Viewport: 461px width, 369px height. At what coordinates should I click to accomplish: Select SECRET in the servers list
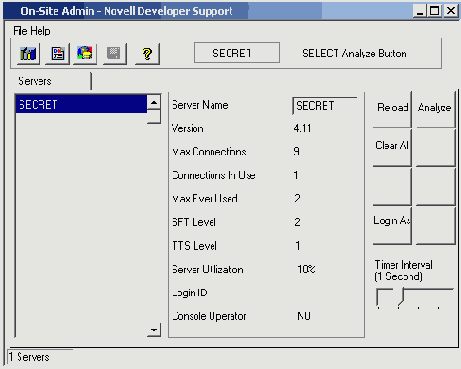click(81, 104)
